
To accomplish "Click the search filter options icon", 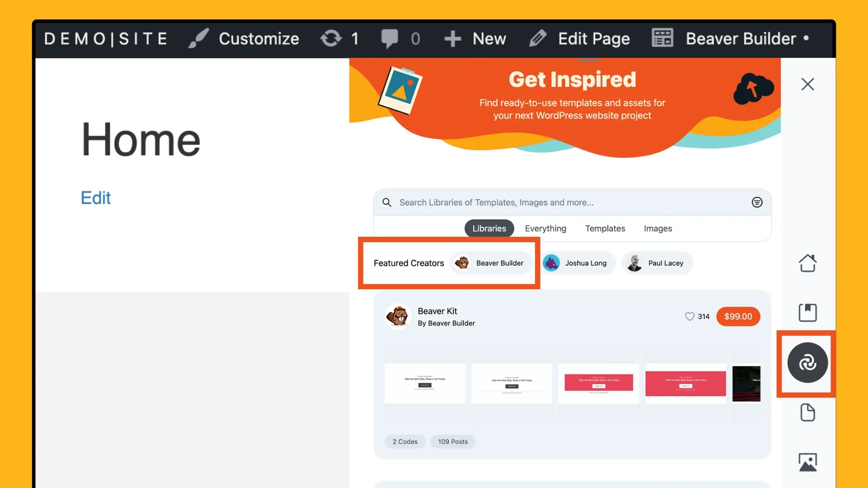I will pyautogui.click(x=756, y=202).
